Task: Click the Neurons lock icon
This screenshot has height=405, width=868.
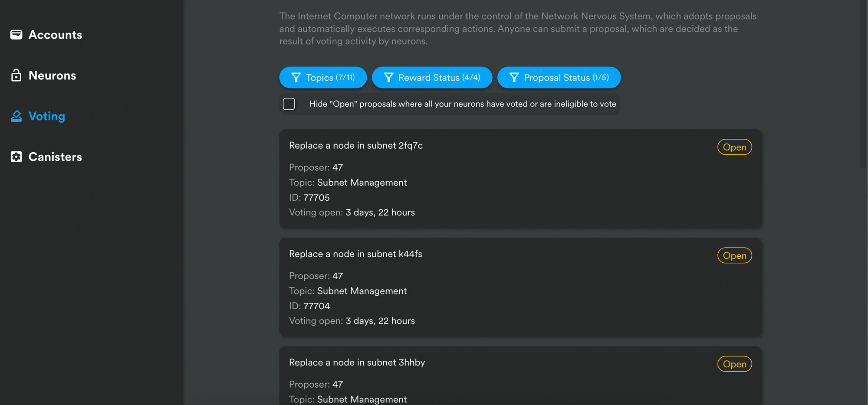Action: (16, 75)
